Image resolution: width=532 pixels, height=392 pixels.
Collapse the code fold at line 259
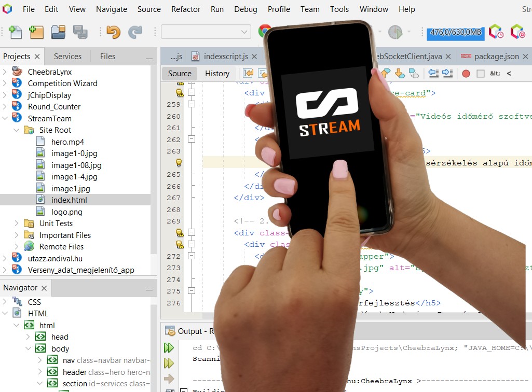pyautogui.click(x=192, y=104)
